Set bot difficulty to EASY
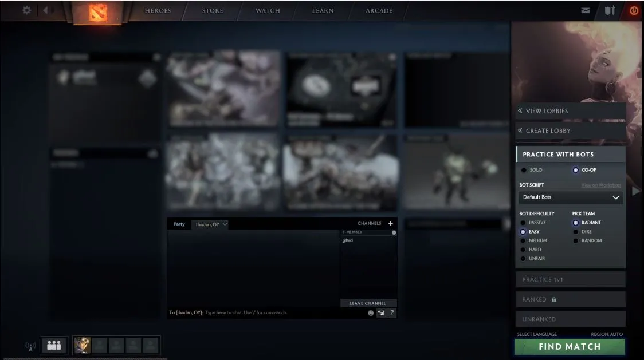The image size is (644, 360). (x=530, y=232)
